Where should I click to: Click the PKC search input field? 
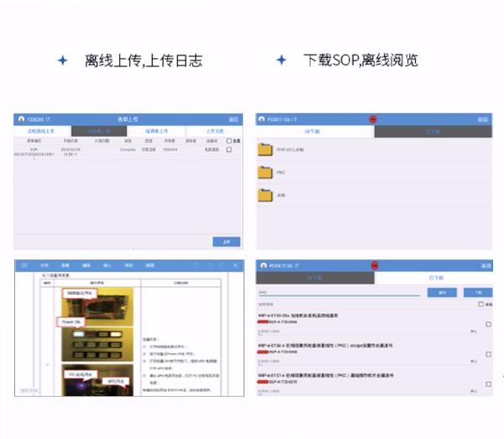[x=338, y=292]
